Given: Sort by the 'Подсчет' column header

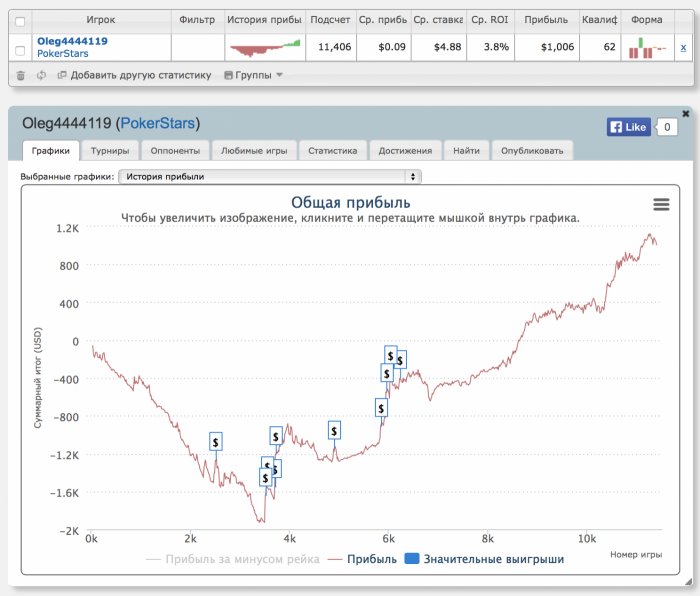Looking at the screenshot, I should point(330,20).
